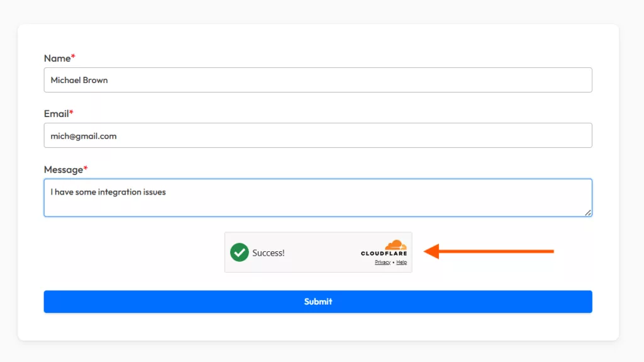Click the blue Submit button

(318, 302)
